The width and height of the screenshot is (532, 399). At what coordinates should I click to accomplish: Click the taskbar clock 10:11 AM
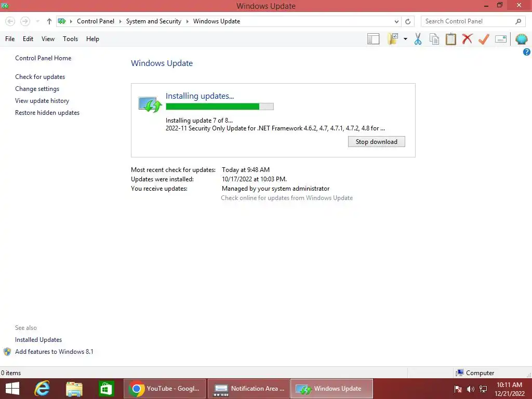(509, 385)
